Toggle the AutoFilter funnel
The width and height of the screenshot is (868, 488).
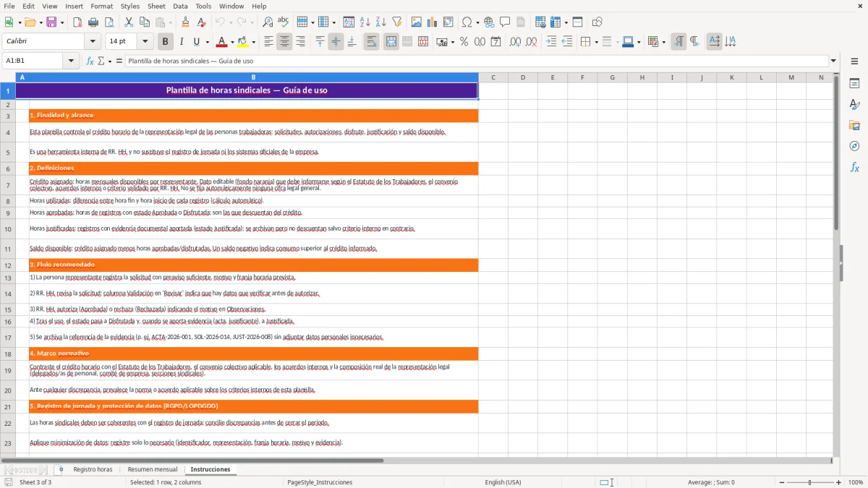397,22
